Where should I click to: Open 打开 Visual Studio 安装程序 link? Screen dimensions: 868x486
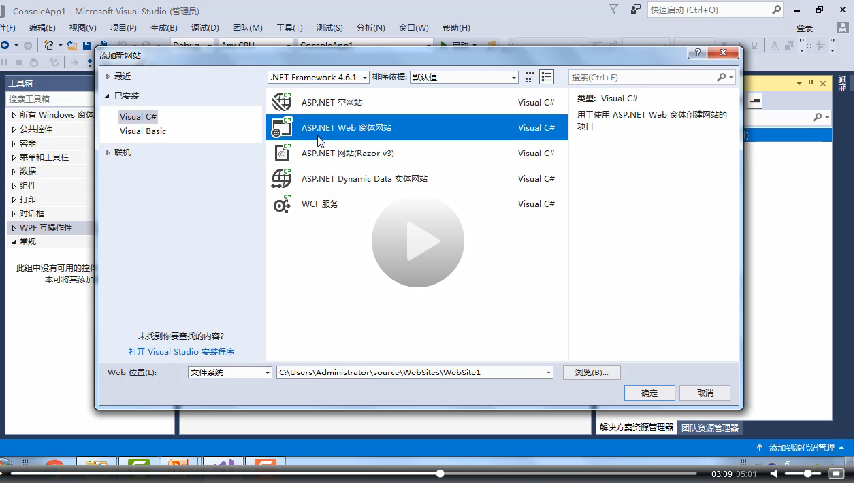181,352
